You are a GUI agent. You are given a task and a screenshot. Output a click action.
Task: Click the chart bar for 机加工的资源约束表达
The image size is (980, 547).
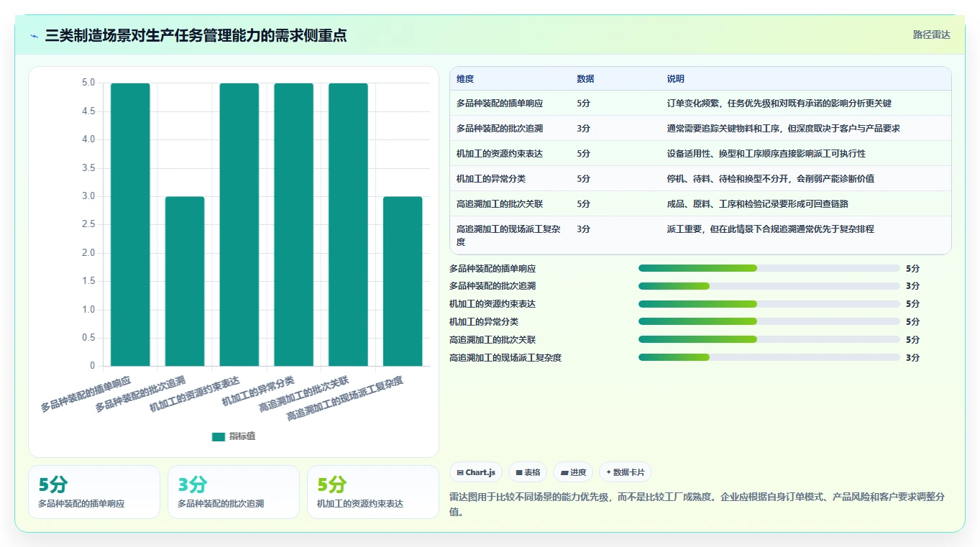click(239, 224)
